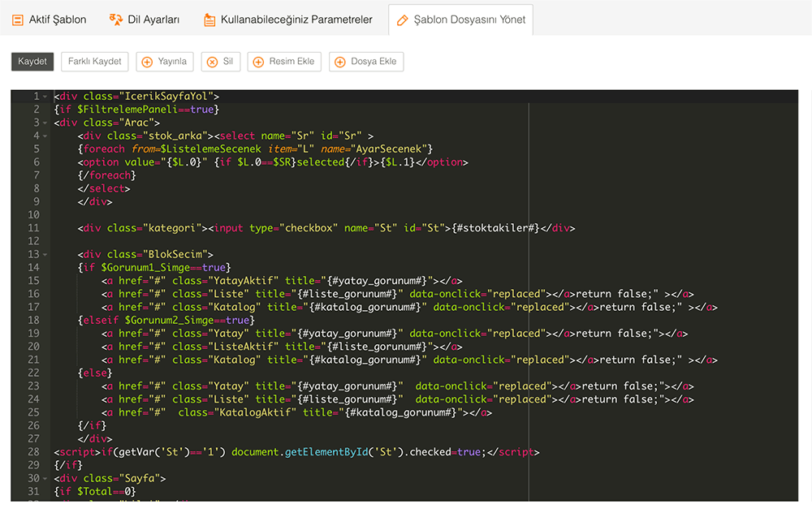This screenshot has height=513, width=812.
Task: Click on getElementById in line 28
Action: (x=326, y=452)
